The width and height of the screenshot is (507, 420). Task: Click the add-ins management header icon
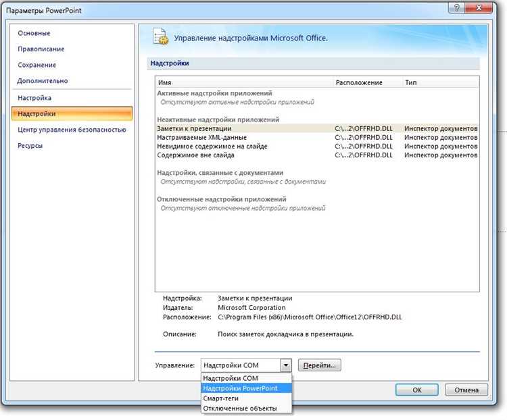[160, 37]
